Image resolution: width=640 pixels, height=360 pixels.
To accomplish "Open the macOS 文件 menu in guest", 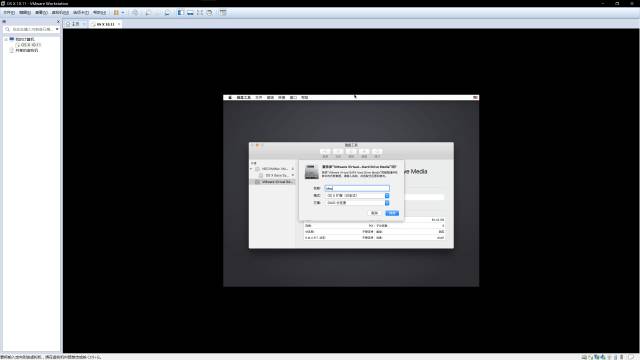I will 259,98.
